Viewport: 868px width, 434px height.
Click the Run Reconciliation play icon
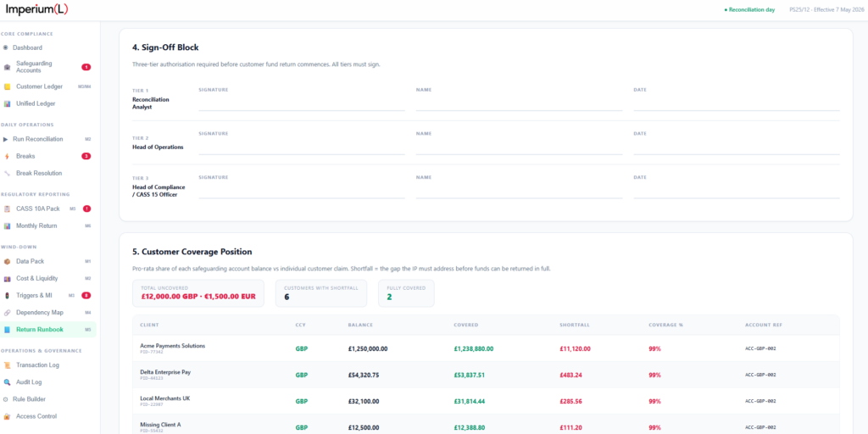click(x=6, y=139)
